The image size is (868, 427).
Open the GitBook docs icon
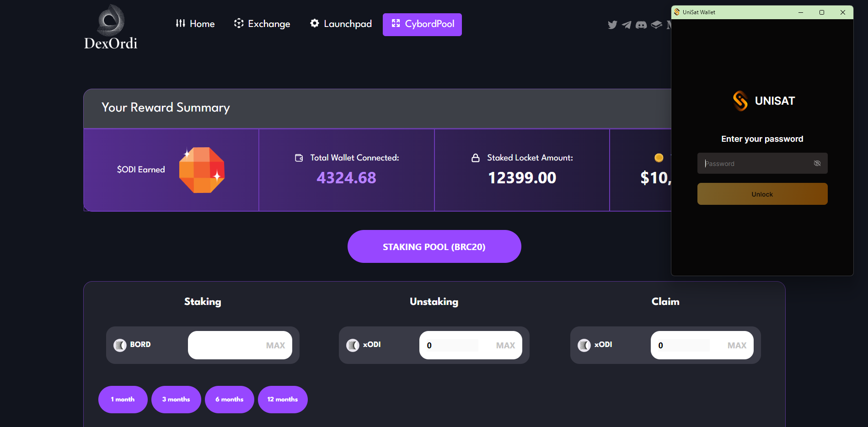(656, 25)
